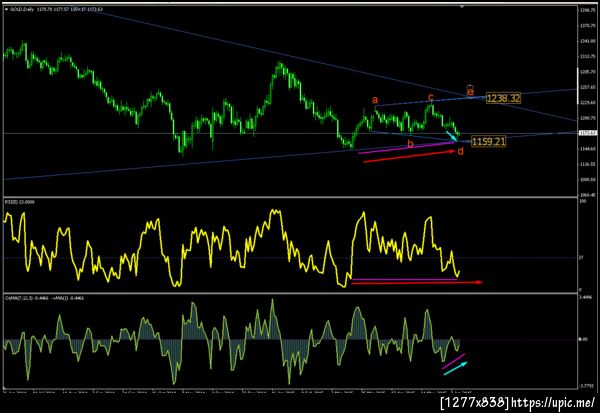Click the triangle before the GOLD,Daily title
Viewport: 600px width, 413px height.
point(7,9)
